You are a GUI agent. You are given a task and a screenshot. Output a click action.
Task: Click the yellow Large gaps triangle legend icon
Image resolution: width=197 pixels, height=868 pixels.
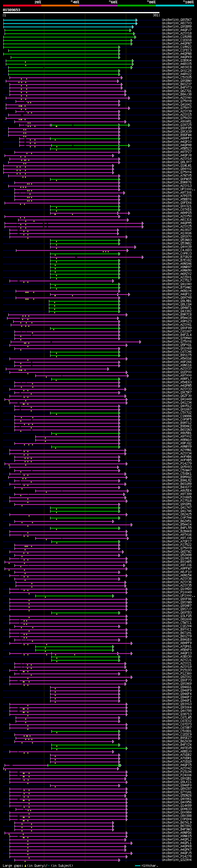click(26, 865)
